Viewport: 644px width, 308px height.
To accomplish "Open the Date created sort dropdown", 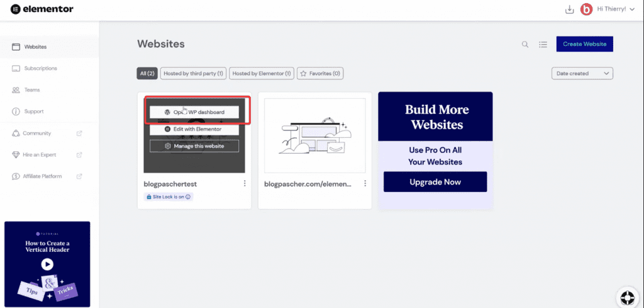I will (x=582, y=73).
